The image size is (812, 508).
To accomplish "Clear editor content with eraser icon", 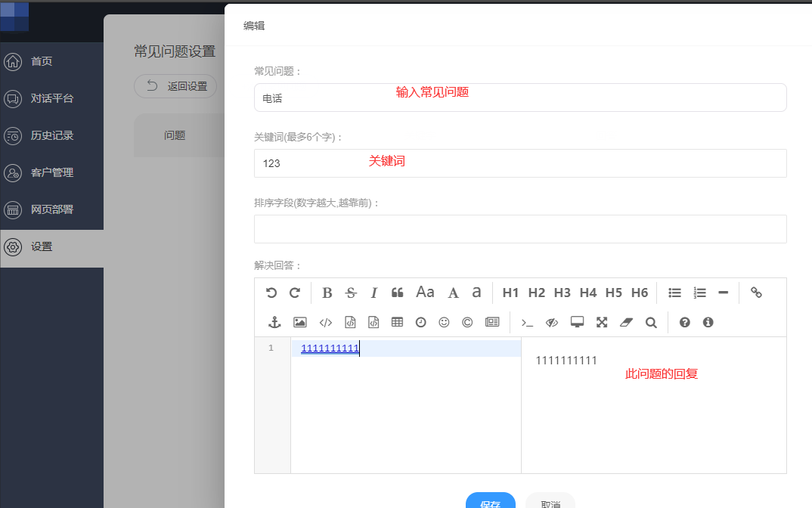I will click(625, 322).
